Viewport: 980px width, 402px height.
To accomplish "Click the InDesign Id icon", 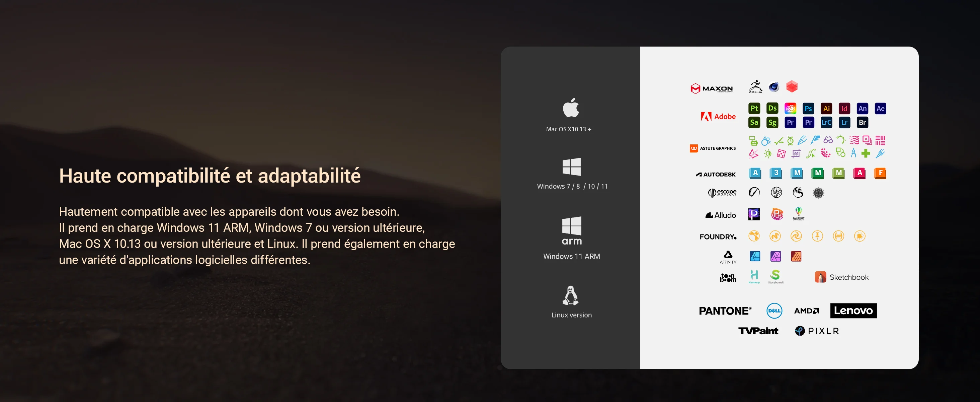I will coord(844,109).
